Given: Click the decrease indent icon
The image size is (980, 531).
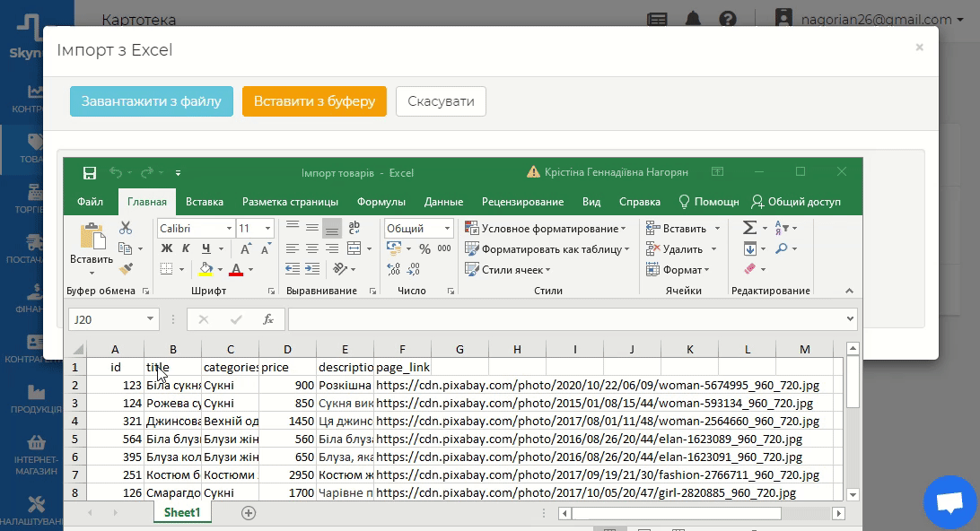Looking at the screenshot, I should point(292,269).
